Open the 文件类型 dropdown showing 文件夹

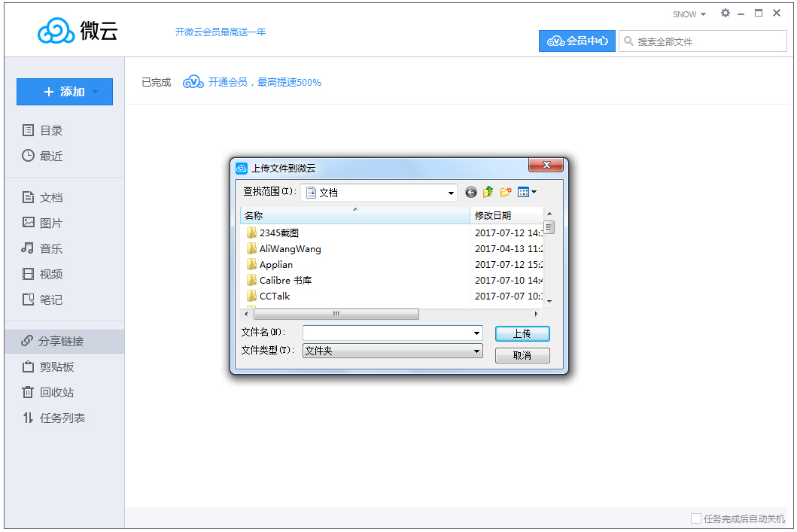(392, 351)
